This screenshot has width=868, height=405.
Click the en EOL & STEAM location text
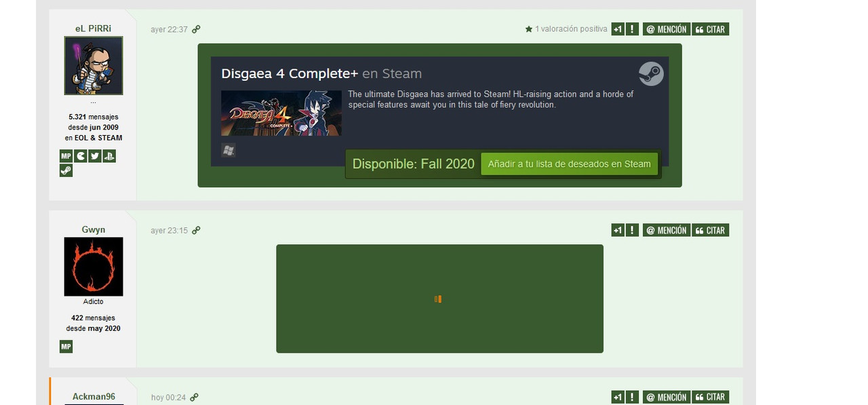tap(94, 138)
